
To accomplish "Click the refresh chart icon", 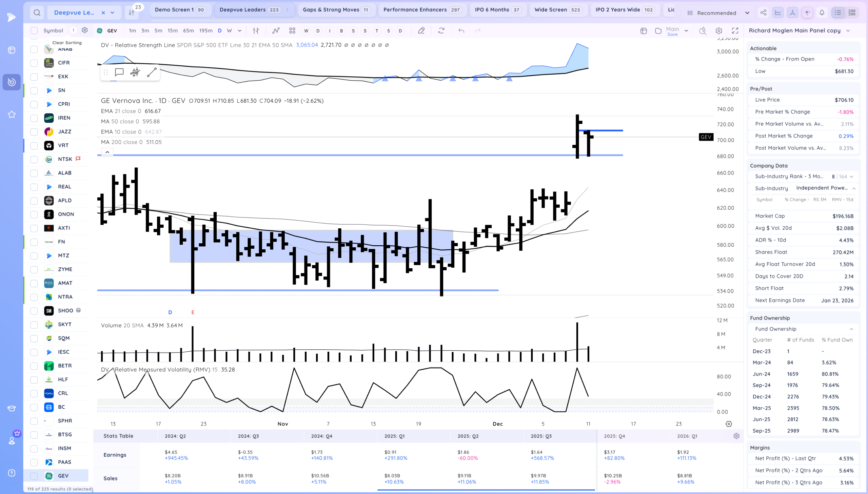I will [x=441, y=31].
